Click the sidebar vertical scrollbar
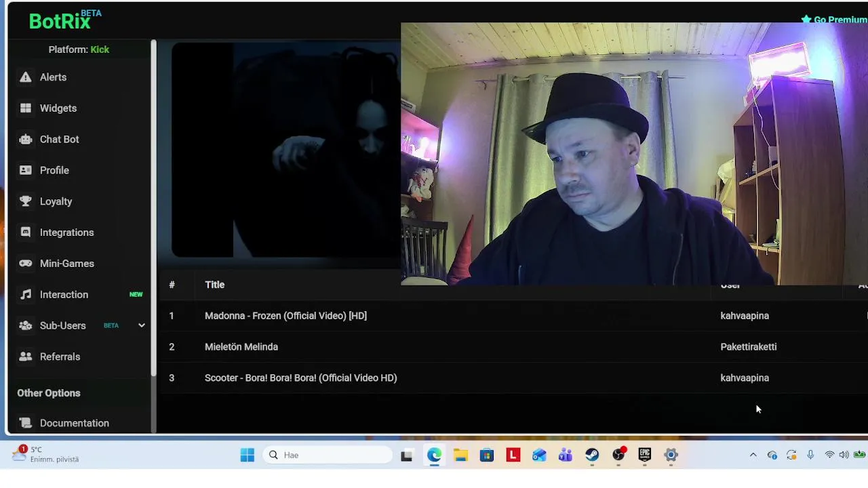The width and height of the screenshot is (868, 488). tap(154, 207)
